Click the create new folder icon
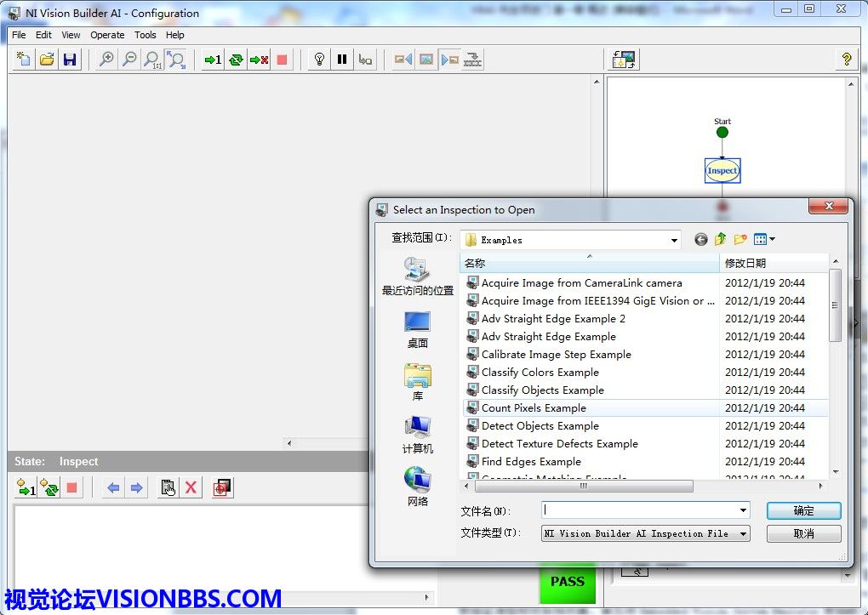 coord(740,240)
